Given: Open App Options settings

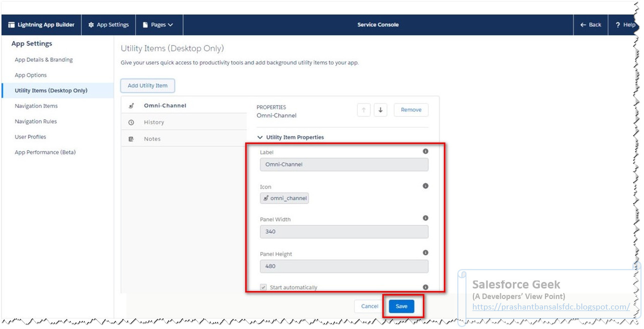Looking at the screenshot, I should click(x=31, y=75).
